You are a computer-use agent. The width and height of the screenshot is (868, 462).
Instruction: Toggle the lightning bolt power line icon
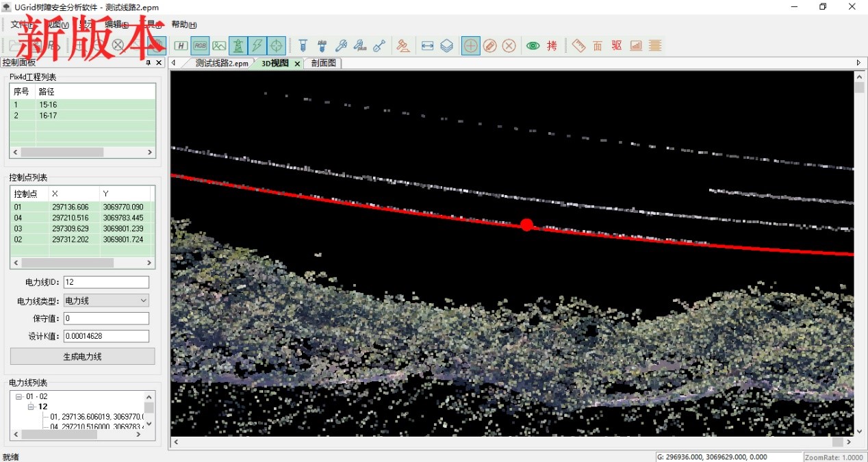point(257,46)
